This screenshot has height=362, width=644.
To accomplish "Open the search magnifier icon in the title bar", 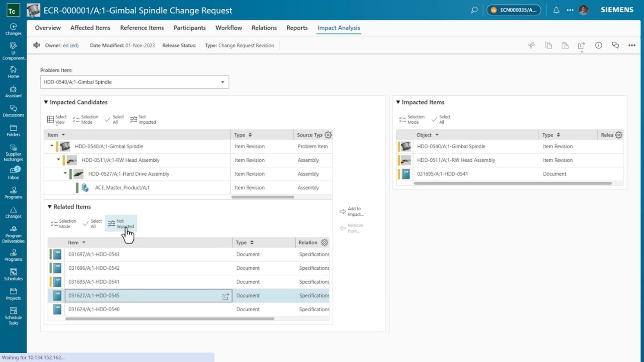I will [474, 10].
